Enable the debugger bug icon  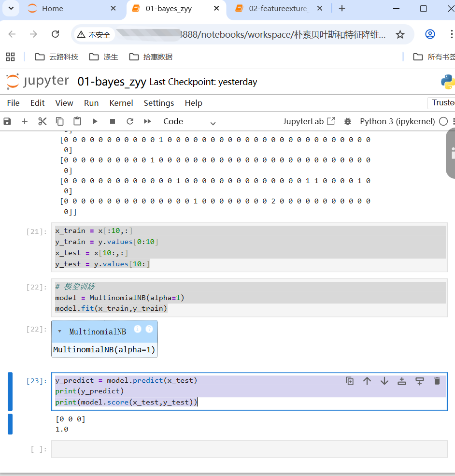pos(347,121)
